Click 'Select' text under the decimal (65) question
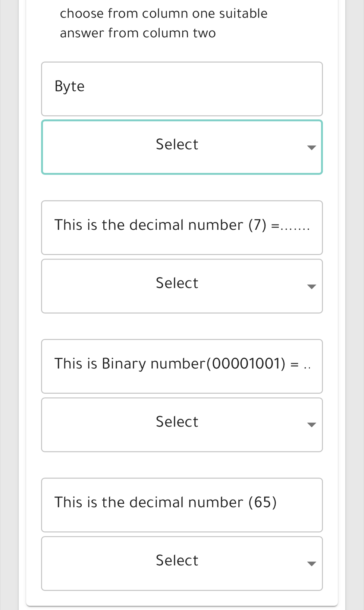This screenshot has width=364, height=610. coord(177,560)
